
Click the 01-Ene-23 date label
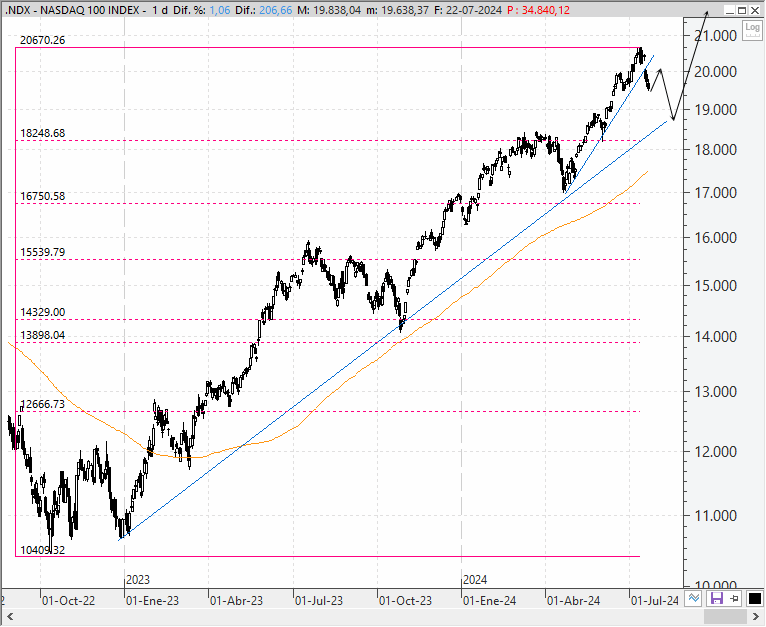tap(152, 600)
